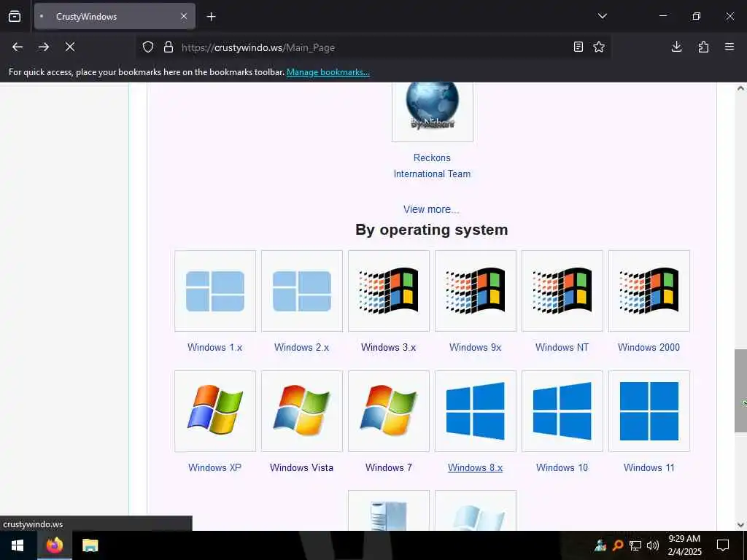The width and height of the screenshot is (747, 560).
Task: Open File Explorer from the taskbar
Action: [x=90, y=545]
